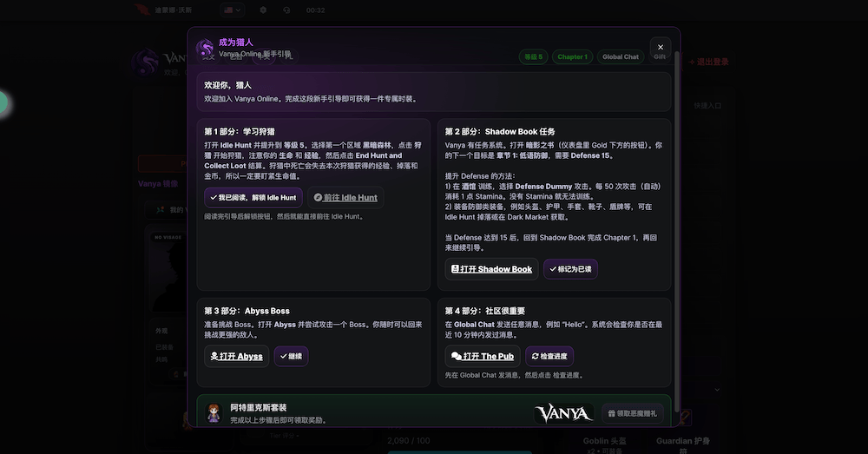
Task: Confirm 我已阅读，解锁 Idle Hunt
Action: point(253,197)
